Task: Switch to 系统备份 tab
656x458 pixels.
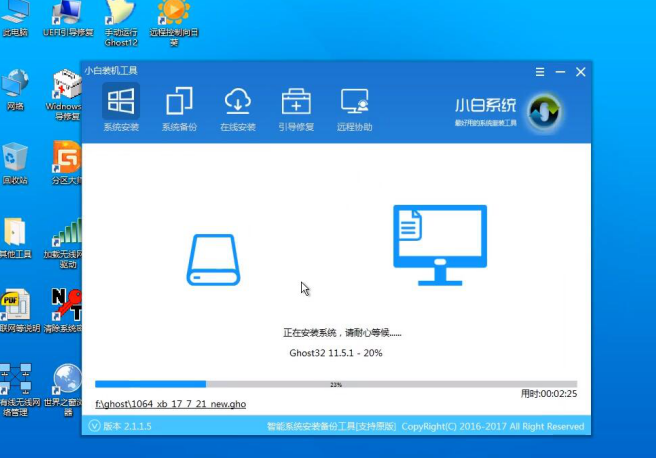Action: (x=179, y=108)
